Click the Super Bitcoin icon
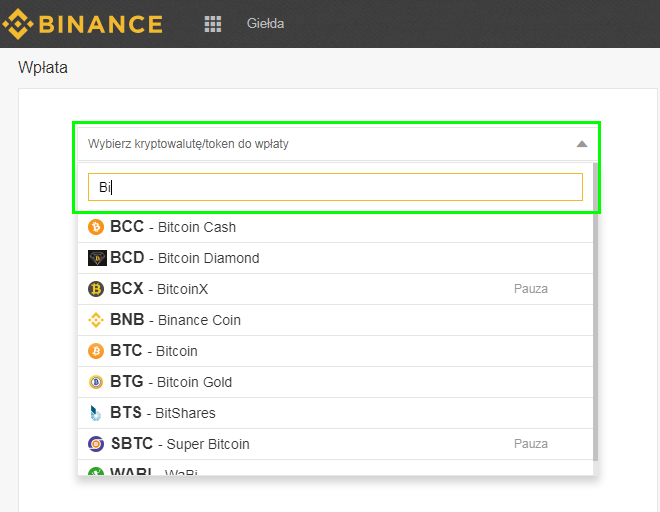660x512 pixels. (x=96, y=444)
